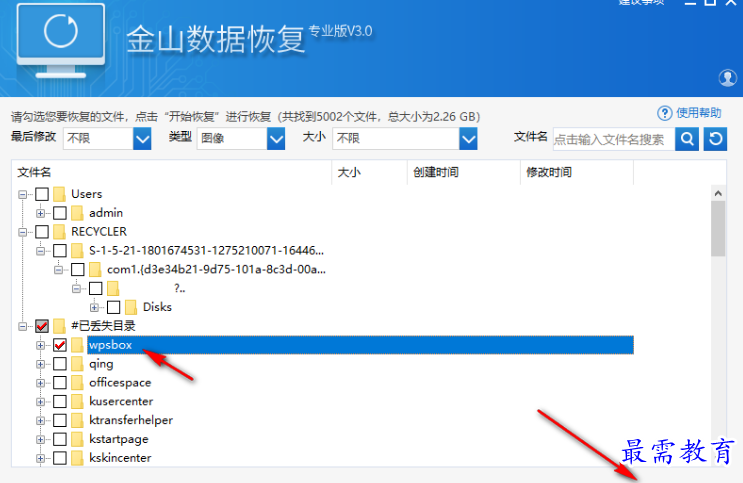Image resolution: width=743 pixels, height=483 pixels.
Task: Check the kskincenter checkbox
Action: coord(60,458)
